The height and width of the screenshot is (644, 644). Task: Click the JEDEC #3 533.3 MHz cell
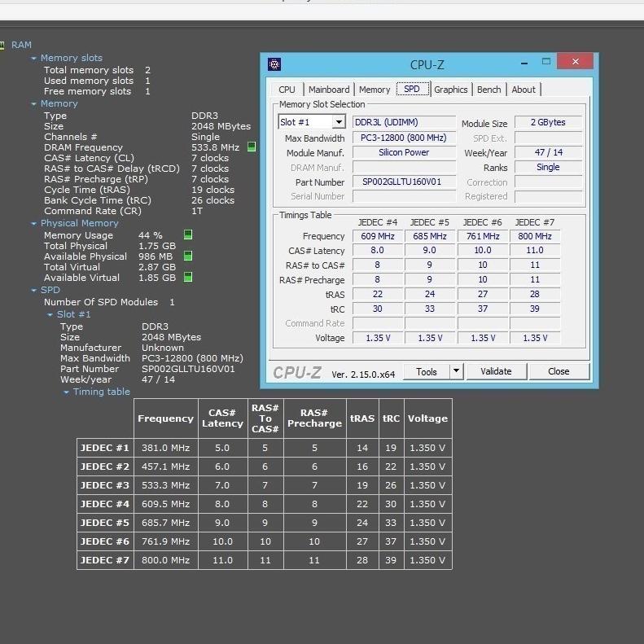[x=166, y=485]
